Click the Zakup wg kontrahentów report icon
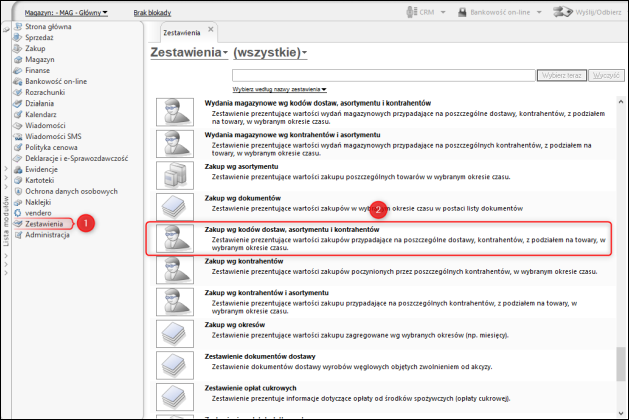 175,270
